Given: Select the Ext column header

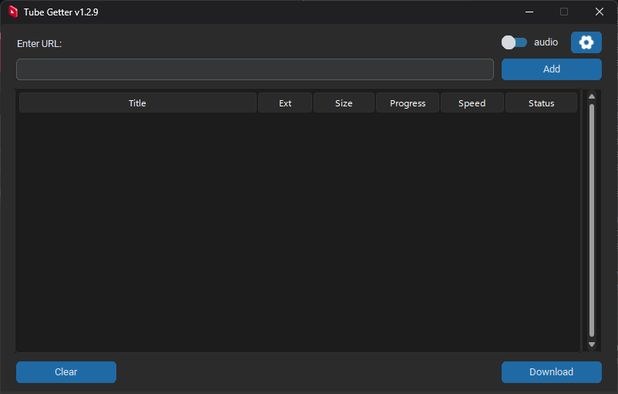Looking at the screenshot, I should click(x=285, y=103).
